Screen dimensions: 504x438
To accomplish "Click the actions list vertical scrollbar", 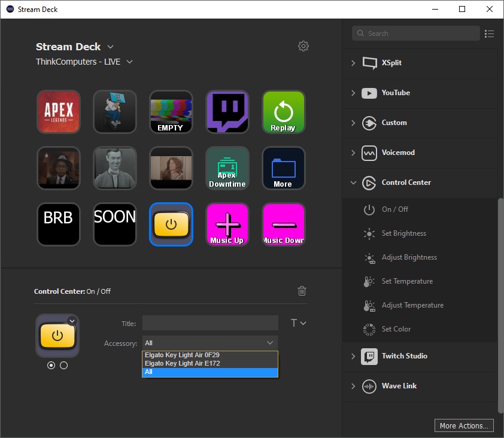I will point(500,305).
